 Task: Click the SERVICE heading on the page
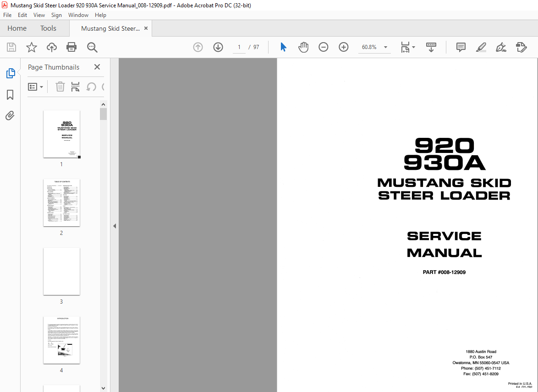coord(444,236)
